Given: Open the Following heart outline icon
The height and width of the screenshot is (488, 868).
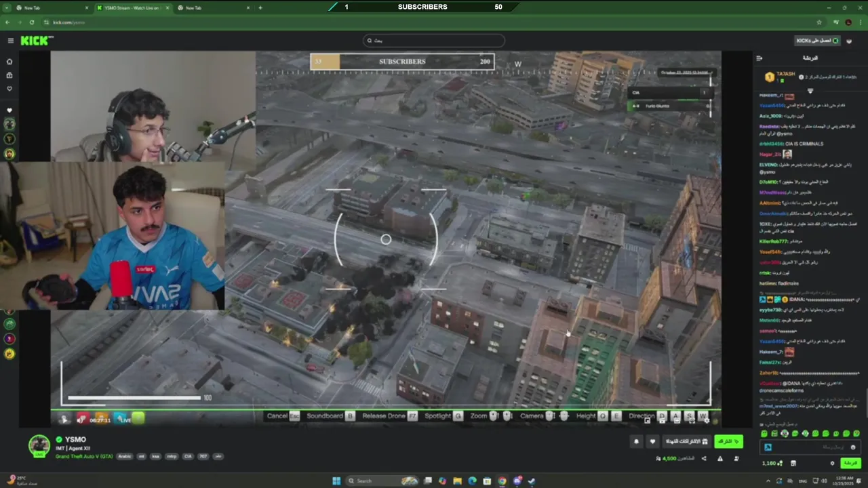Looking at the screenshot, I should pos(9,89).
